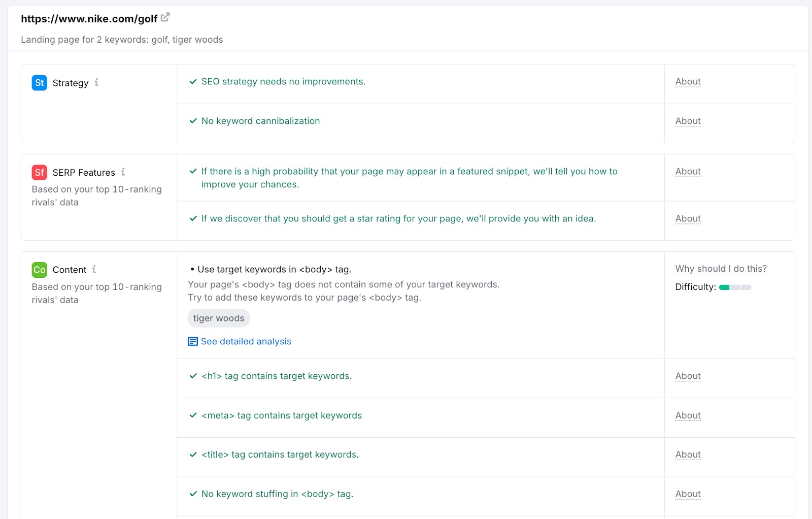This screenshot has width=812, height=519.
Task: Click the checkmark beside "<h1> tag contains target keywords"
Action: pyautogui.click(x=193, y=376)
